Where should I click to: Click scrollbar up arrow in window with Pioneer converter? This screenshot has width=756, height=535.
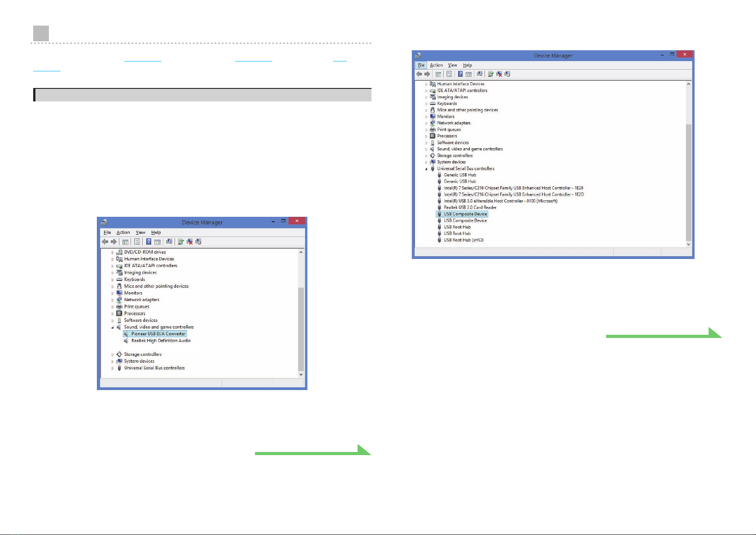coord(301,252)
